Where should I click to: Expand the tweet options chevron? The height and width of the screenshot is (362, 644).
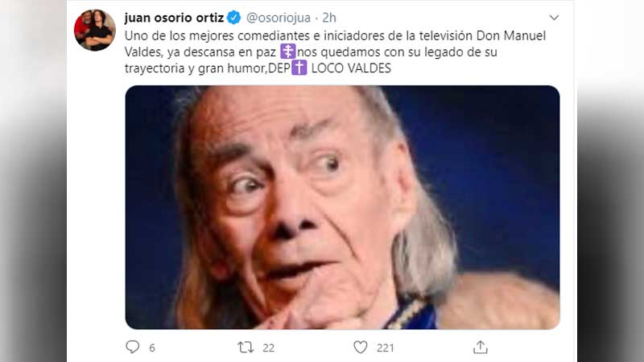pos(554,18)
